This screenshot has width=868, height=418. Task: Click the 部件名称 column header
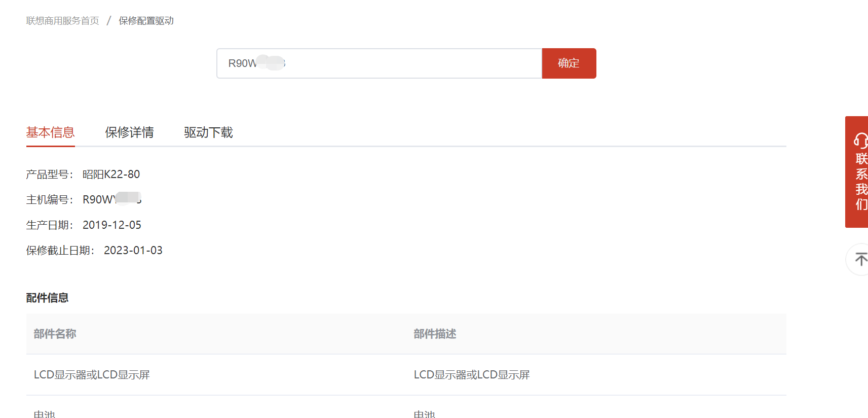(x=55, y=334)
